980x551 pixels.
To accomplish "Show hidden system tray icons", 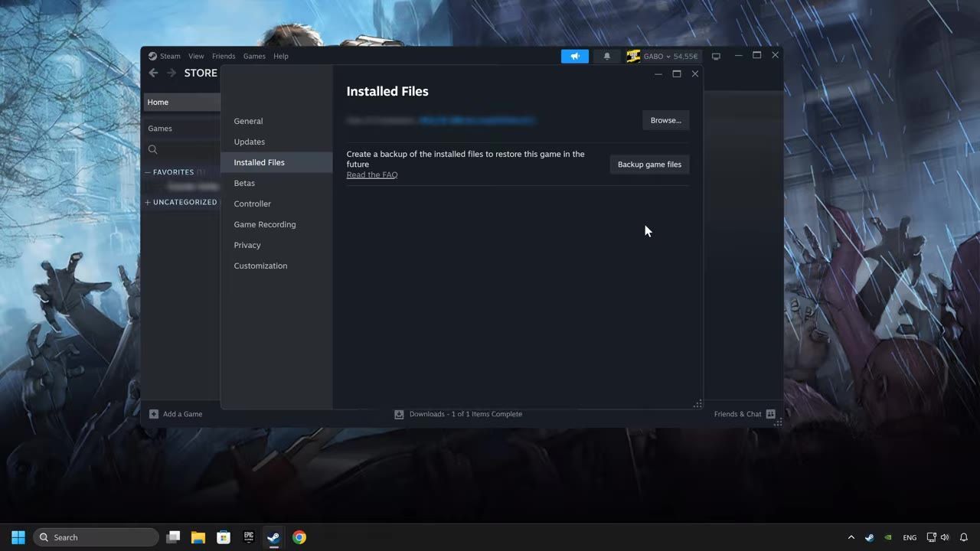I will [x=851, y=537].
